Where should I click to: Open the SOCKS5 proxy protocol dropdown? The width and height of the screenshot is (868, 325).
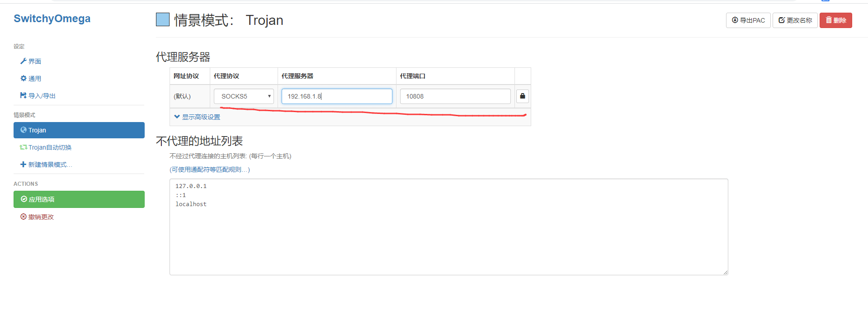coord(244,96)
